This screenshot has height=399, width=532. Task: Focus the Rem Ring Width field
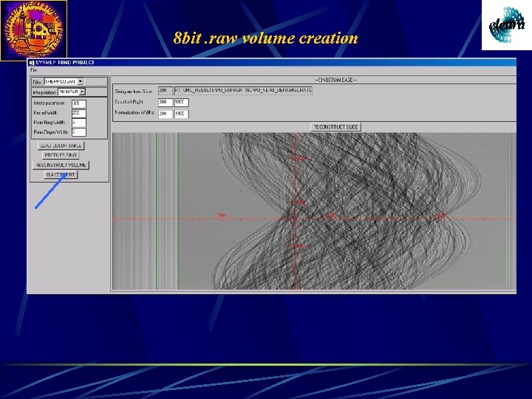pyautogui.click(x=79, y=123)
